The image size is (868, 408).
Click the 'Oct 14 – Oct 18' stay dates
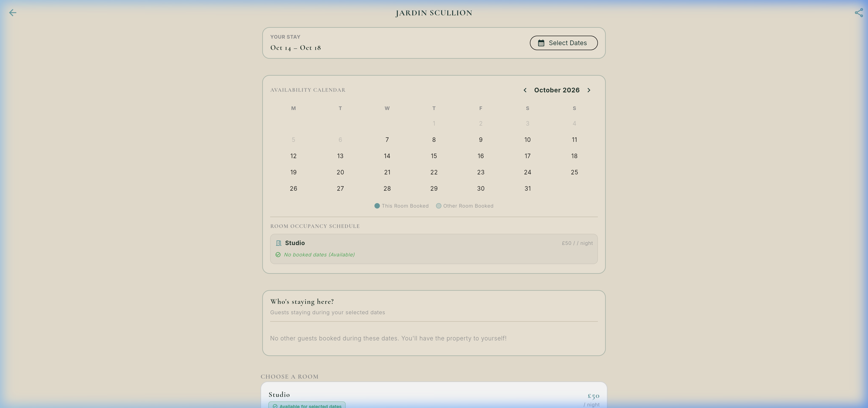tap(295, 48)
